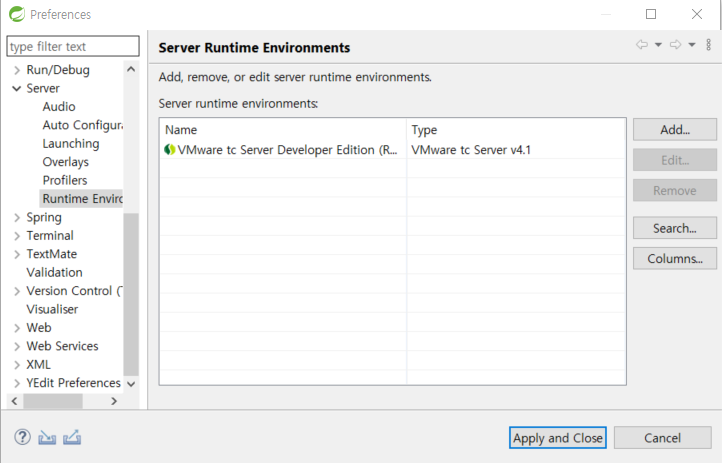This screenshot has width=722, height=463.
Task: Sort by the Name column header
Action: coord(283,130)
